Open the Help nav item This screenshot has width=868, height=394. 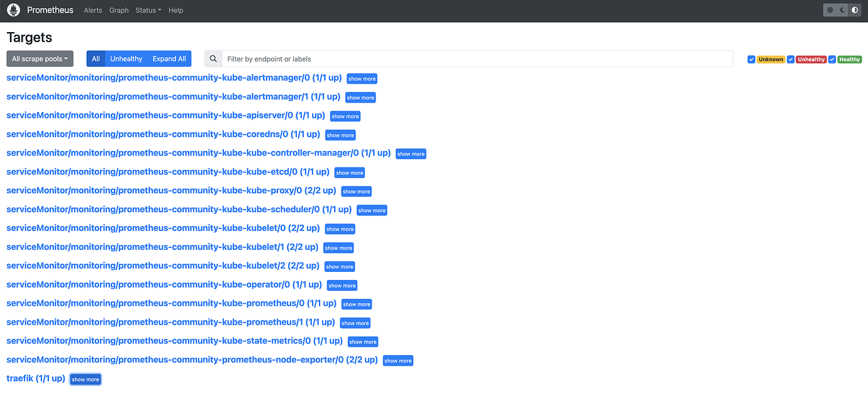tap(176, 10)
